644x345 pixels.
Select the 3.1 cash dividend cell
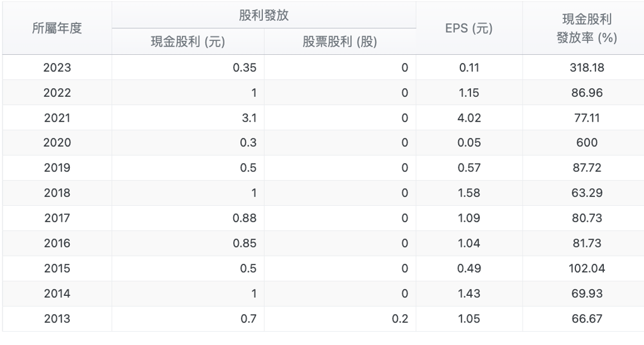pyautogui.click(x=248, y=118)
